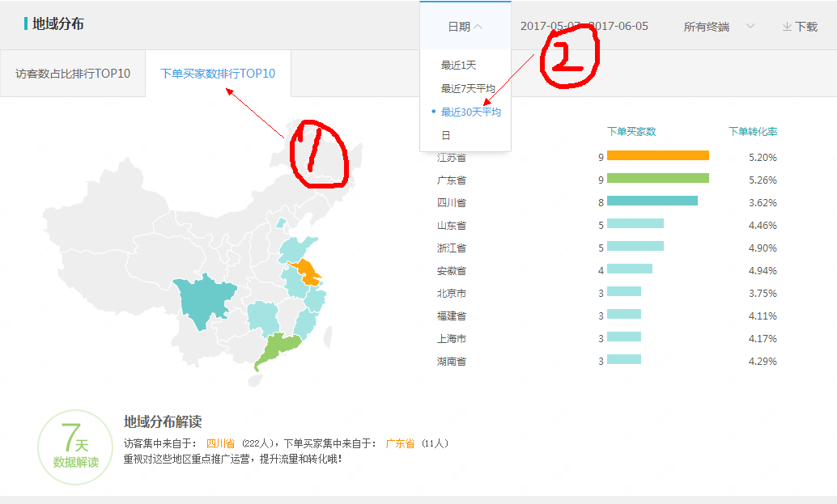Expand the date range selector showing 2017-05-07
This screenshot has width=837, height=504.
pos(584,25)
